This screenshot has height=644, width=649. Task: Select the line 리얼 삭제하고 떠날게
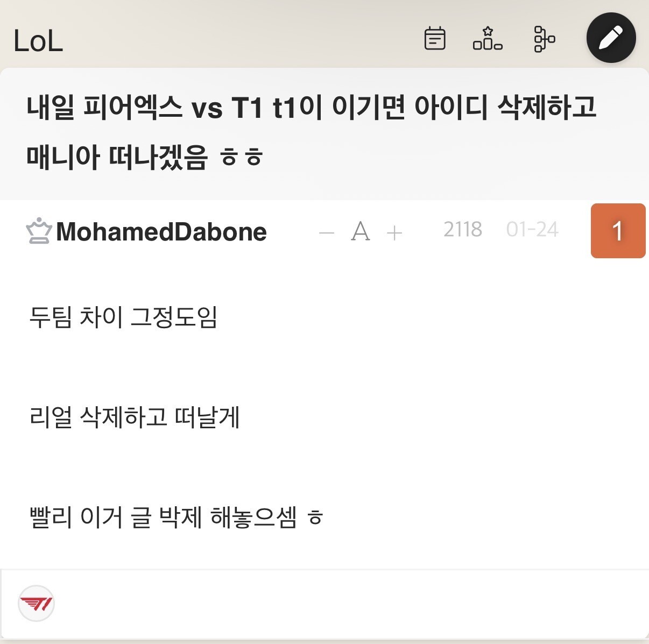135,417
